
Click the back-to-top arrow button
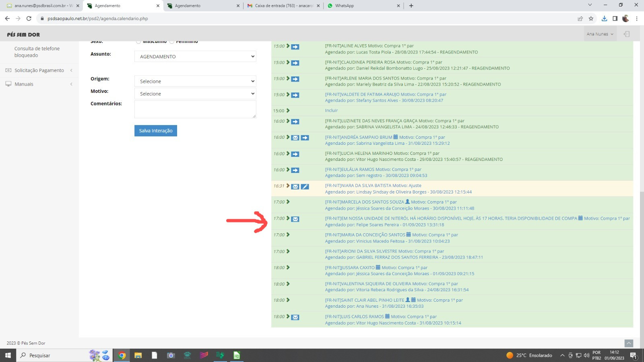[x=629, y=343]
